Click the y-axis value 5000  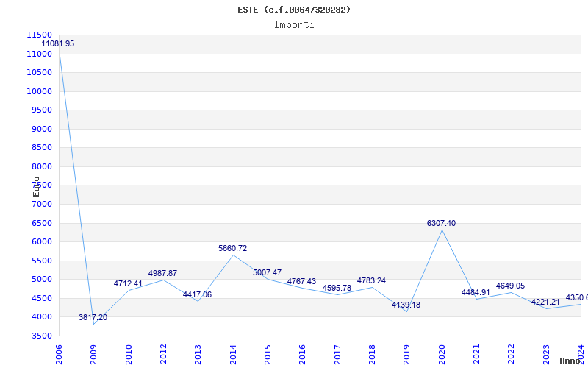(42, 280)
